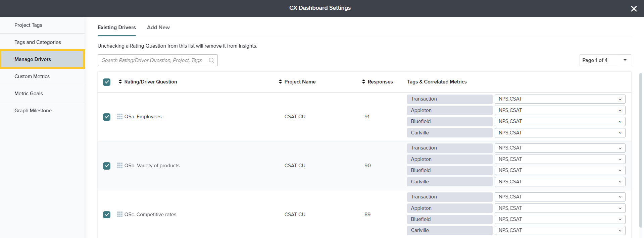Click the search magnifier icon

[211, 60]
